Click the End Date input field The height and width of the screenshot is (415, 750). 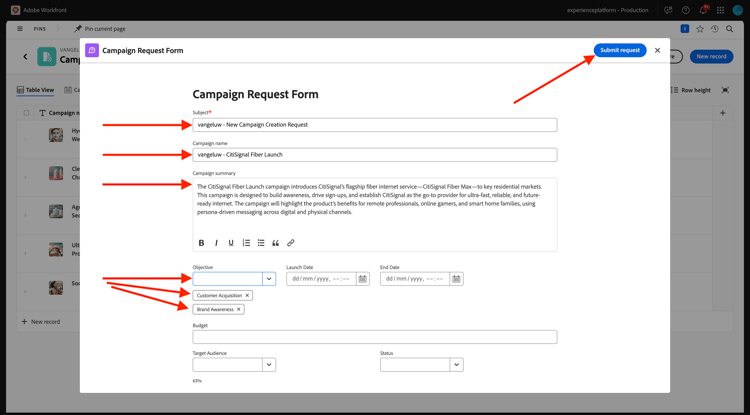(x=415, y=279)
